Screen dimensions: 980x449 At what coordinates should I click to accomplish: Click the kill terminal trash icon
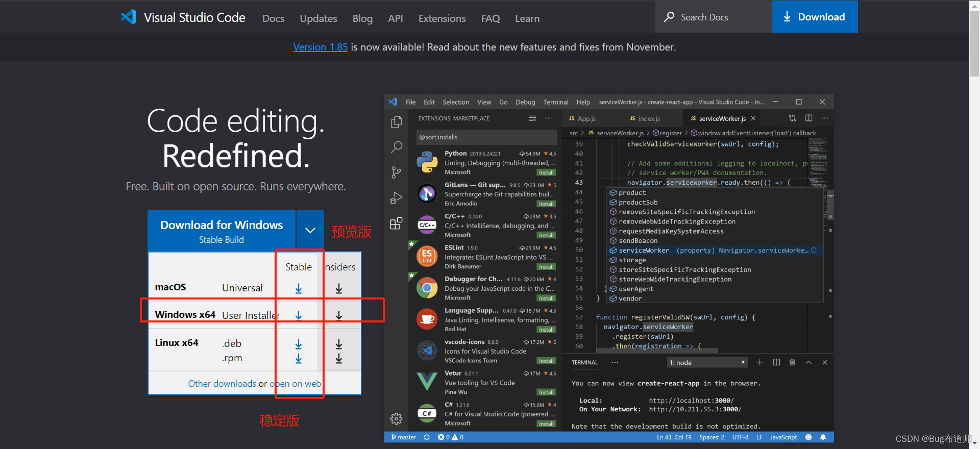(x=792, y=362)
